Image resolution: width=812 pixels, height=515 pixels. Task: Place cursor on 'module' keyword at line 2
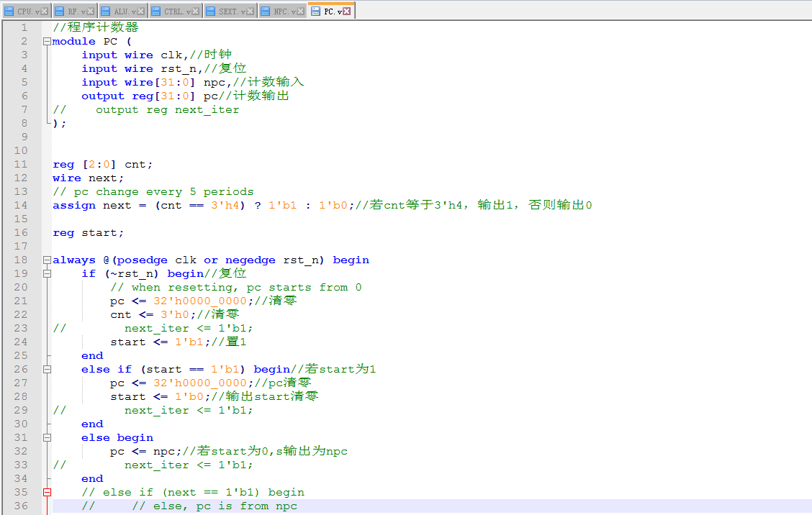(74, 42)
